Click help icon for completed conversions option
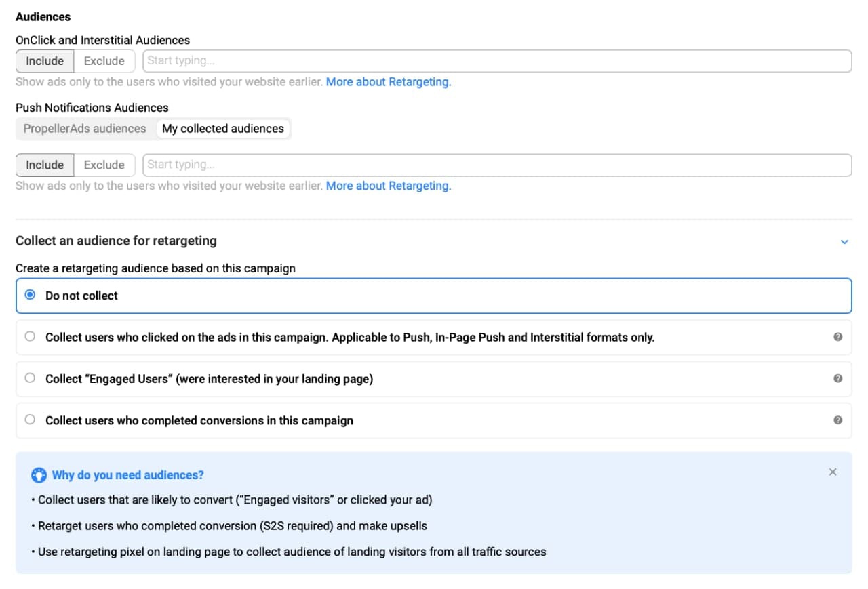 [837, 420]
